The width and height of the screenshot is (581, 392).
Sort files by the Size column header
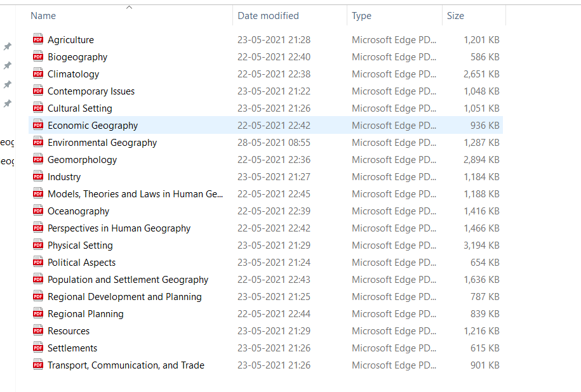[455, 16]
